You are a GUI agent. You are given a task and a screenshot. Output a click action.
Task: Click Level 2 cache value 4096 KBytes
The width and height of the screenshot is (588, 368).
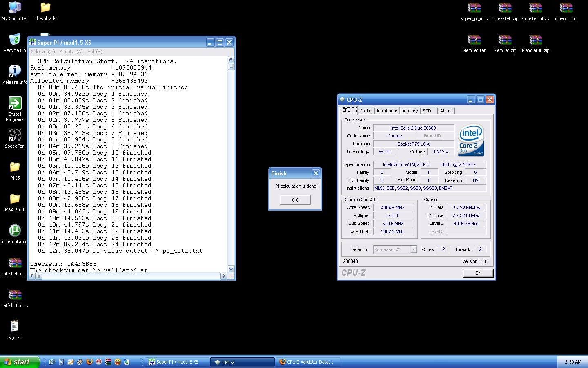point(466,224)
